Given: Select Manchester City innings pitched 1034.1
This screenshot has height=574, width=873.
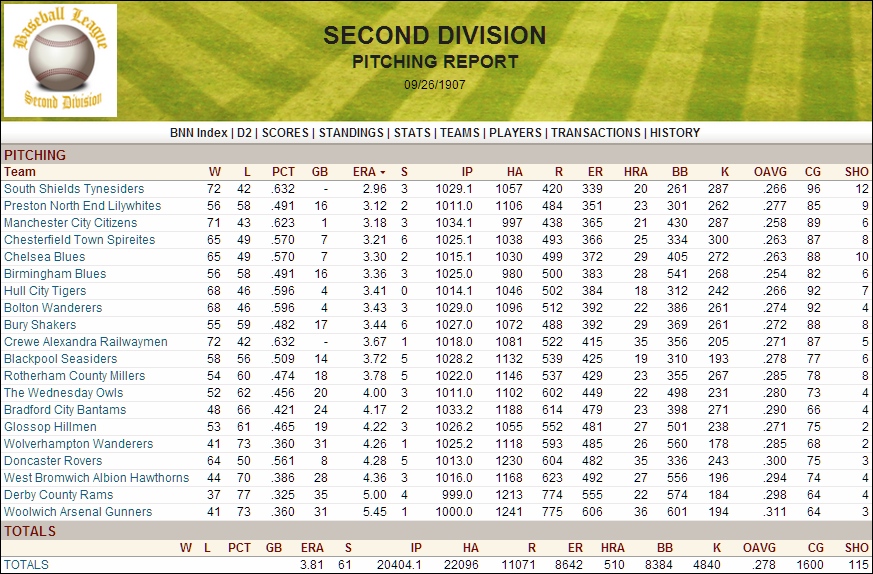Looking at the screenshot, I should (454, 223).
